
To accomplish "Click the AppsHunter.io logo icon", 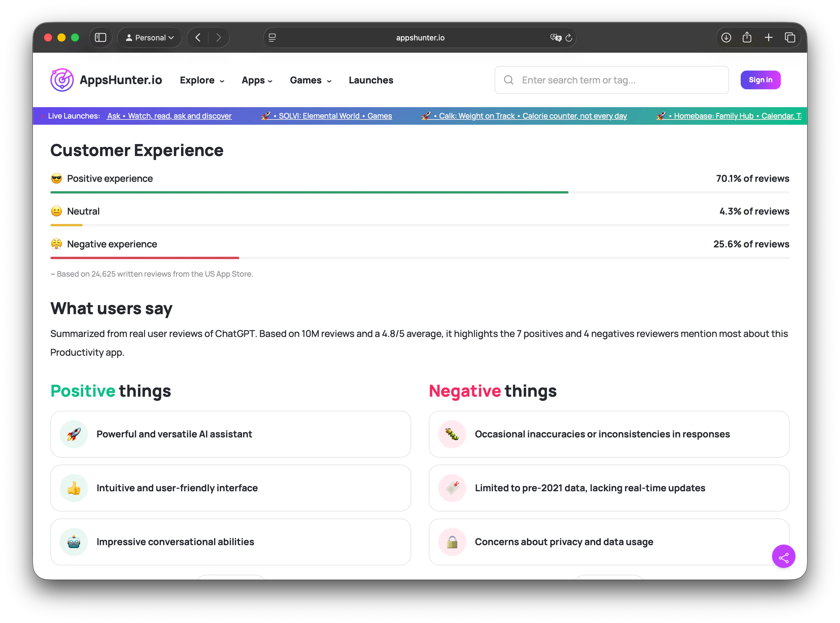I will coord(62,80).
